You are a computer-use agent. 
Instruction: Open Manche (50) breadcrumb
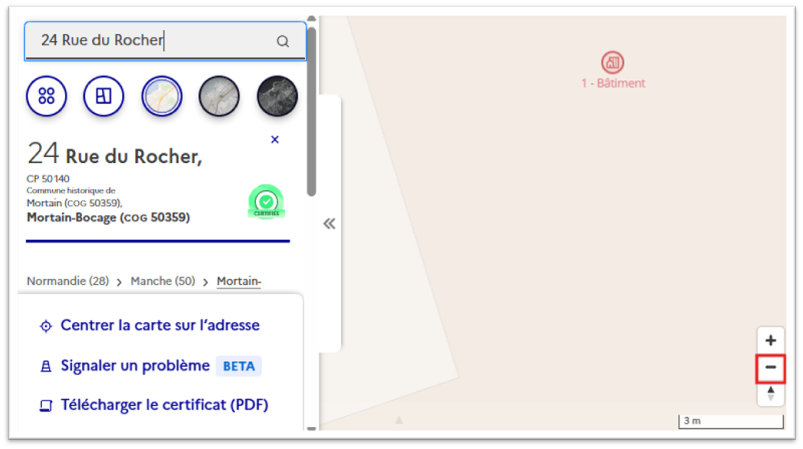coord(162,282)
